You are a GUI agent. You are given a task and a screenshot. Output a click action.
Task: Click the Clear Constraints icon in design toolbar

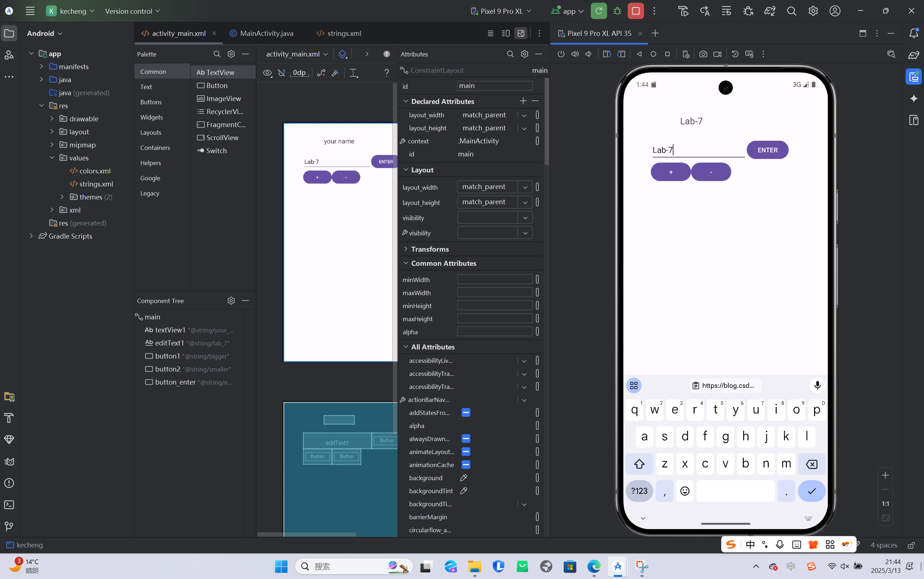321,73
